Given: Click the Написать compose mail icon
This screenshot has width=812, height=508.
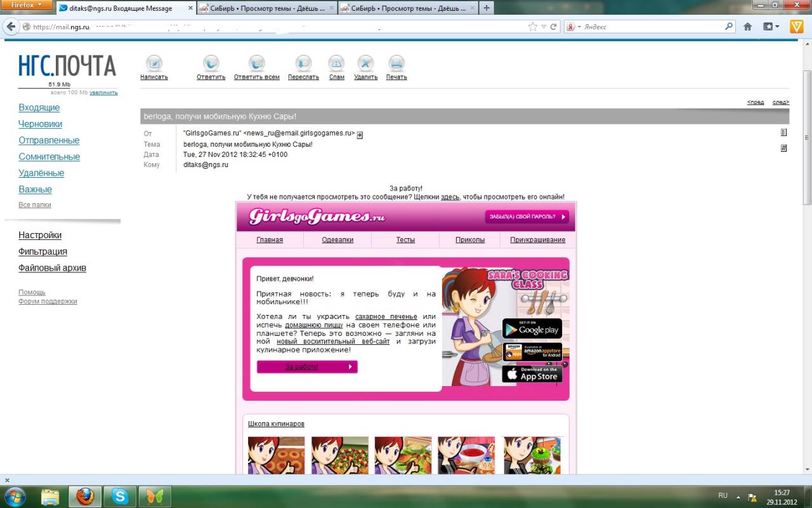Looking at the screenshot, I should [x=154, y=63].
